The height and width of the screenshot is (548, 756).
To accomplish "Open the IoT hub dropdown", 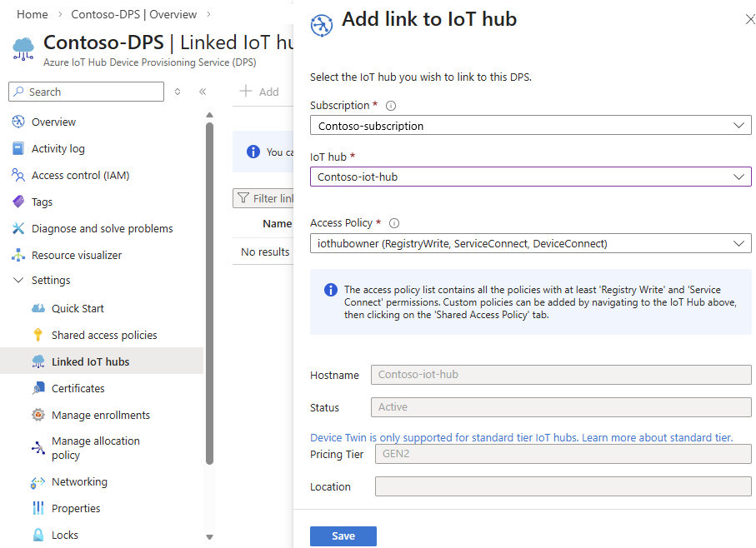I will click(x=530, y=177).
